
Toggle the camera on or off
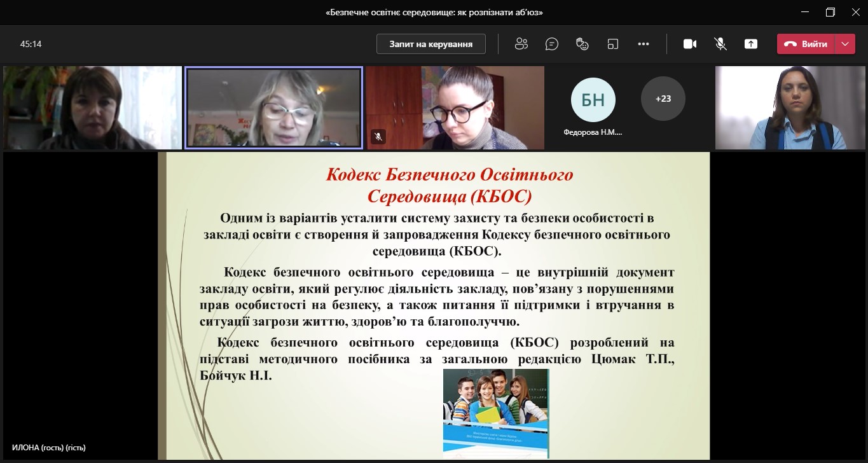(690, 44)
